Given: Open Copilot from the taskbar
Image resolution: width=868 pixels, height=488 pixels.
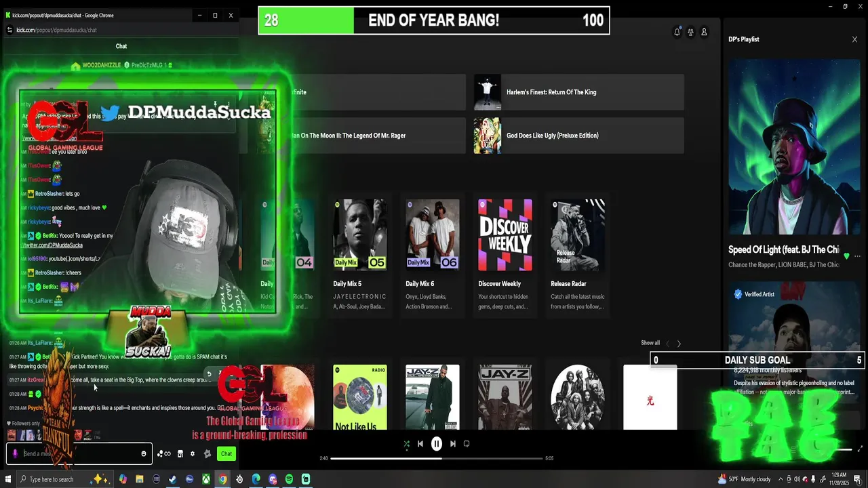Looking at the screenshot, I should point(123,479).
